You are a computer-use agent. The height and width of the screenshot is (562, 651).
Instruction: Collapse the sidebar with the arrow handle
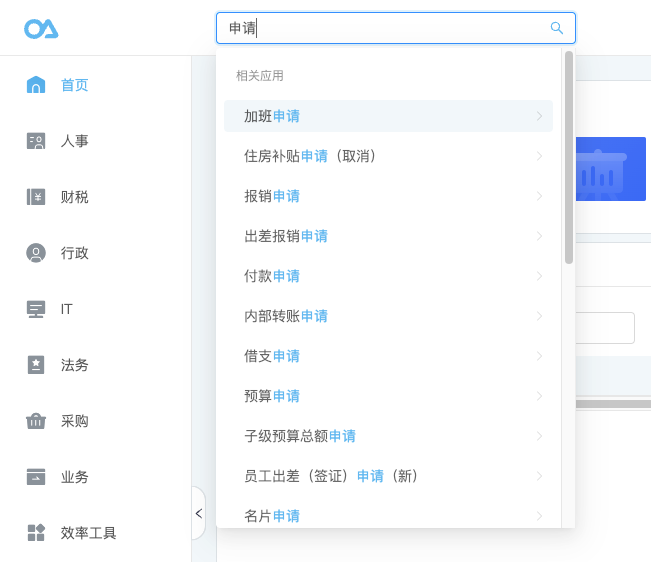pos(199,513)
